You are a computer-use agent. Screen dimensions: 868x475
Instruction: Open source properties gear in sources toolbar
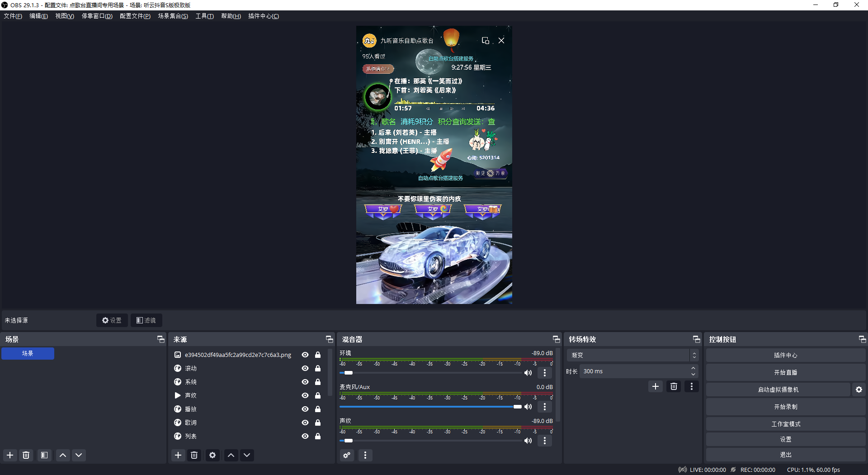click(212, 455)
